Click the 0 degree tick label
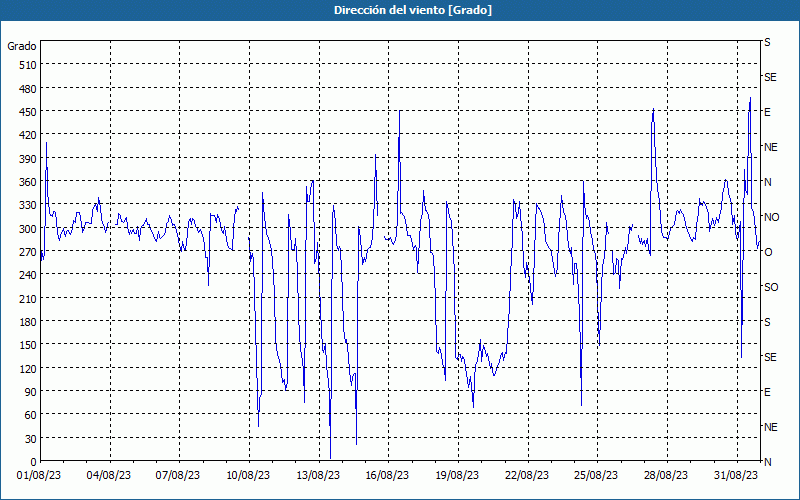 (x=34, y=462)
